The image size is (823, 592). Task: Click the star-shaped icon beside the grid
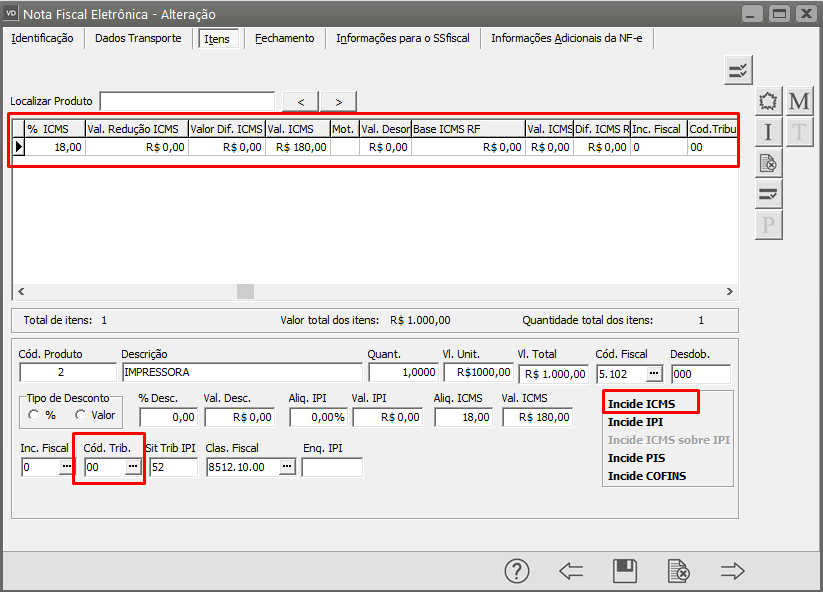pyautogui.click(x=768, y=101)
